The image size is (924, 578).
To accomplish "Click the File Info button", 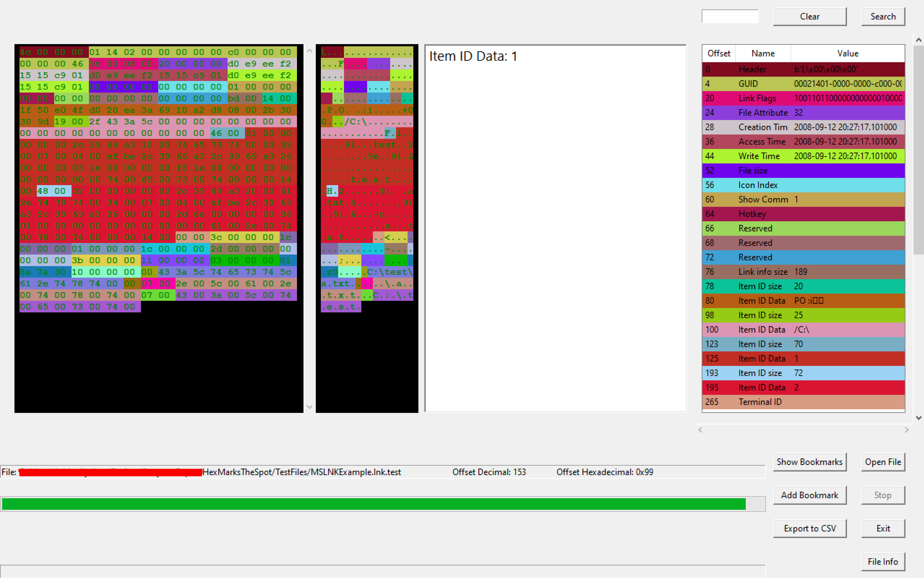I will [882, 562].
